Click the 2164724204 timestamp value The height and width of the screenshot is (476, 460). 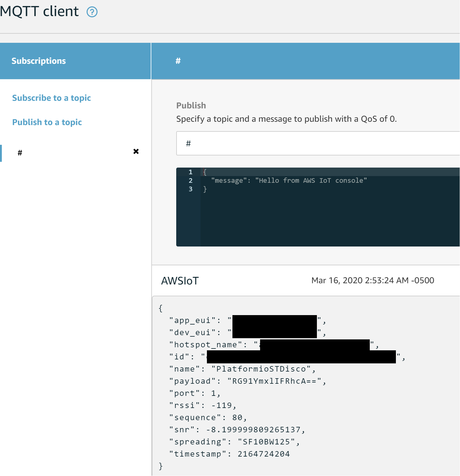[x=263, y=454]
